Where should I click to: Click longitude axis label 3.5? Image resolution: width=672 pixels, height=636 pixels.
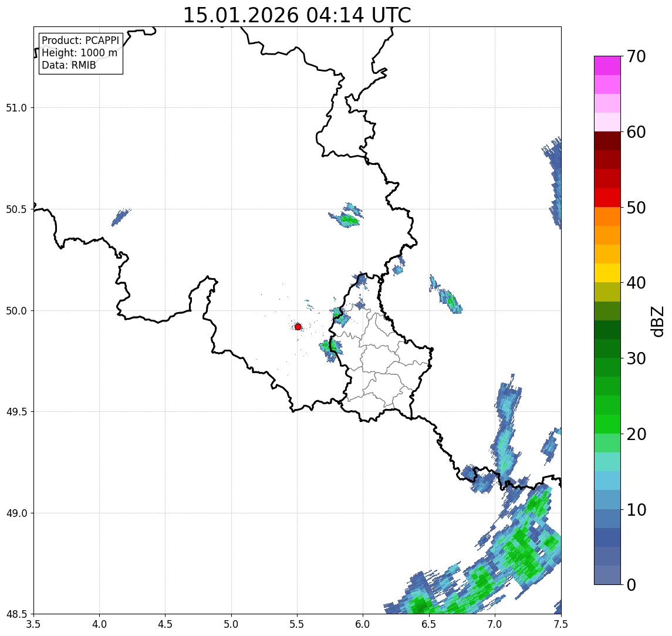tap(33, 624)
